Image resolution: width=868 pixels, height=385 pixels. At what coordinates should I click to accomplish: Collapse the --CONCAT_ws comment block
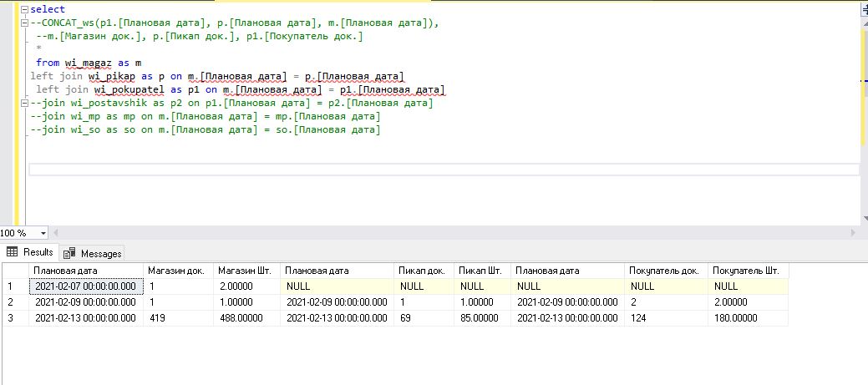point(23,23)
